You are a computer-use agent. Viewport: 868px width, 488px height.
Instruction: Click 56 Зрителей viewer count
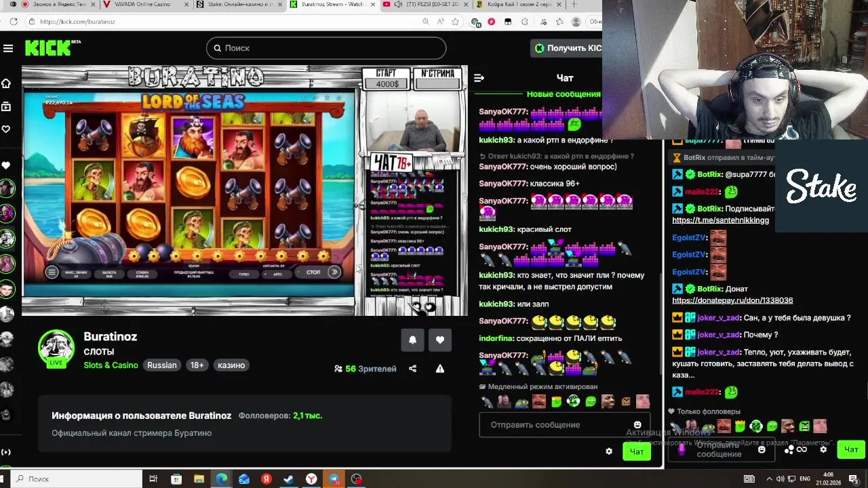pyautogui.click(x=366, y=369)
